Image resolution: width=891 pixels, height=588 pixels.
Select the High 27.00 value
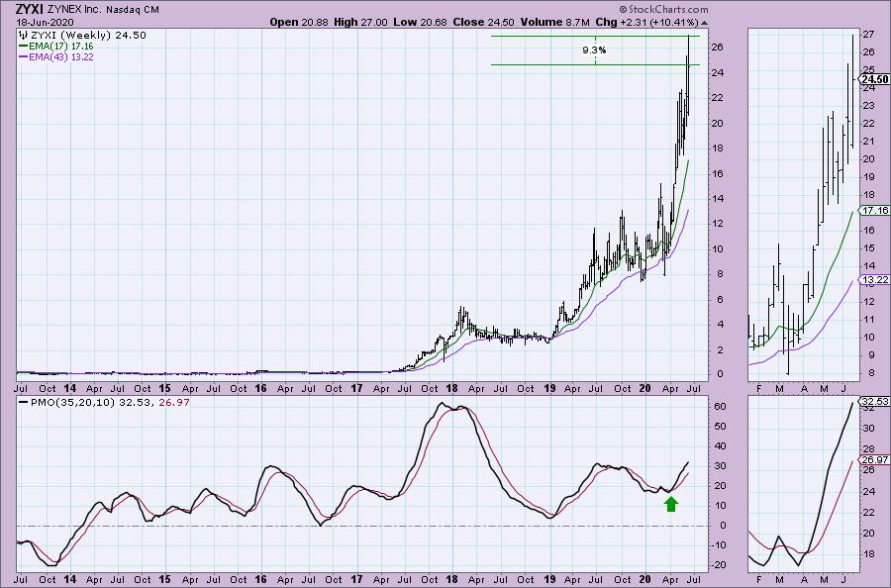pyautogui.click(x=360, y=22)
